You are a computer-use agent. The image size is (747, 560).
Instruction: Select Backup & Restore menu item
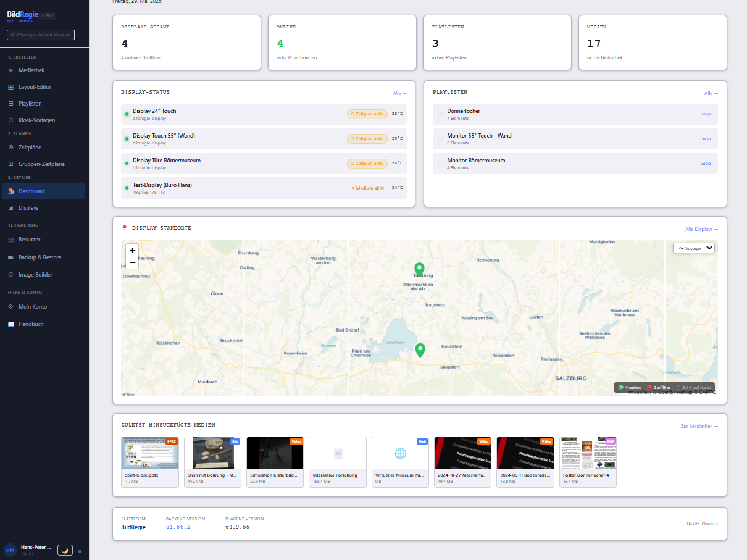(x=44, y=257)
